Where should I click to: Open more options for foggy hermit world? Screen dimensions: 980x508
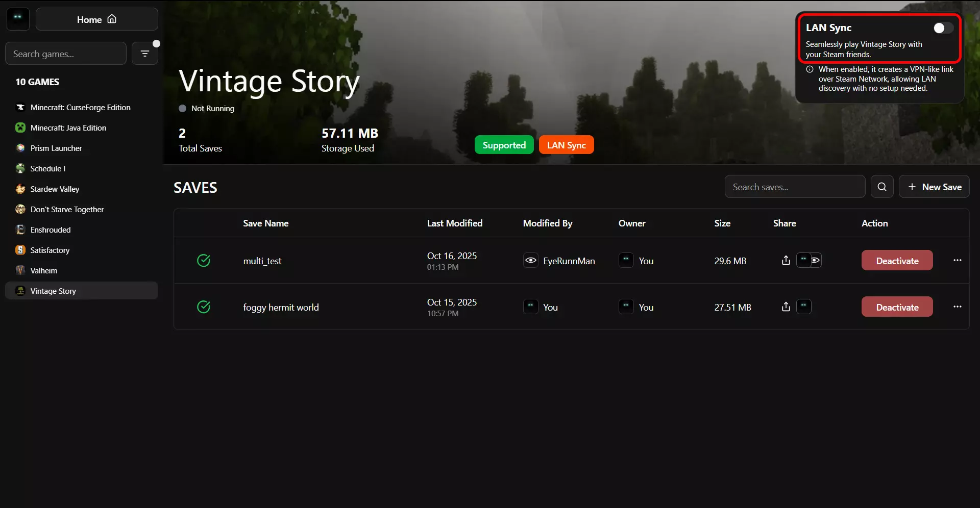pyautogui.click(x=958, y=307)
